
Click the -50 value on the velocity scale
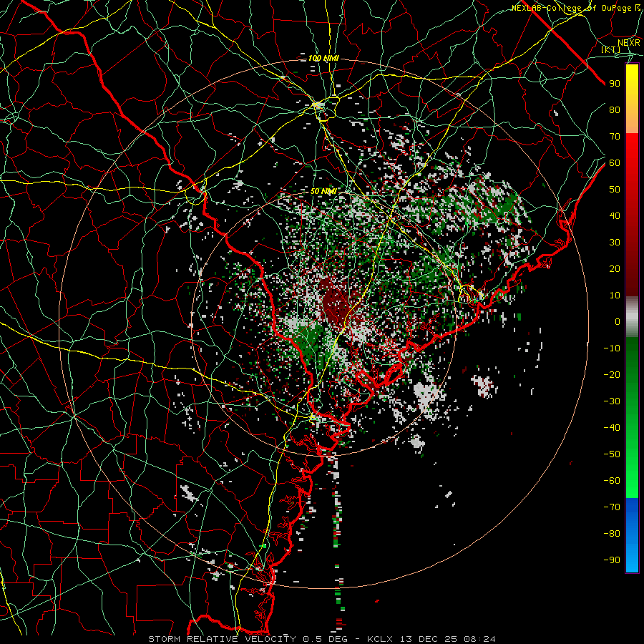tap(612, 454)
